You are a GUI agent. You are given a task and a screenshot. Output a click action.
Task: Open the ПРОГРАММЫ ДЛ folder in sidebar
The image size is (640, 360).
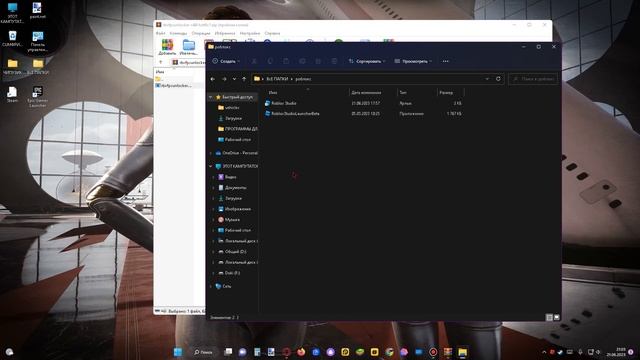tap(238, 129)
